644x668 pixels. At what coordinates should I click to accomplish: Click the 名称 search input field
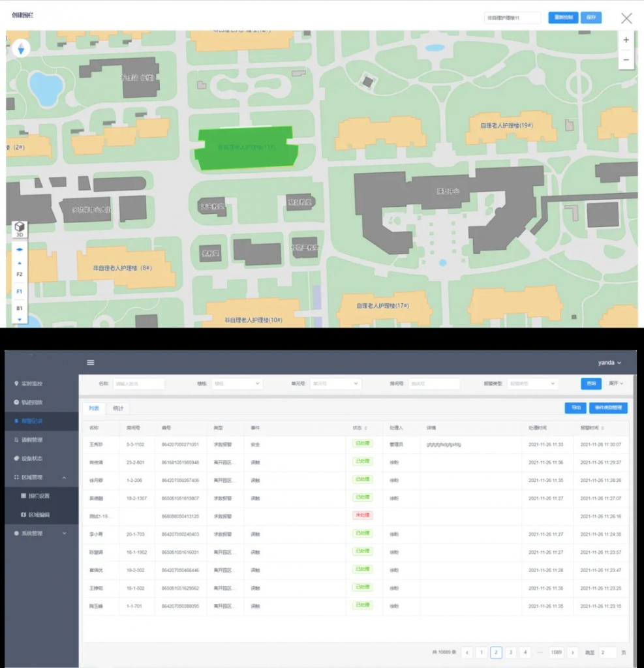pyautogui.click(x=138, y=384)
